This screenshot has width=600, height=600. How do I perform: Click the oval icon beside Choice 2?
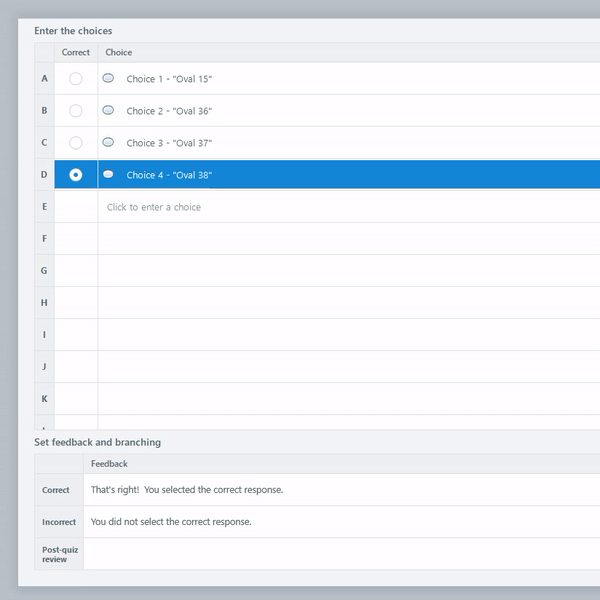pyautogui.click(x=108, y=110)
